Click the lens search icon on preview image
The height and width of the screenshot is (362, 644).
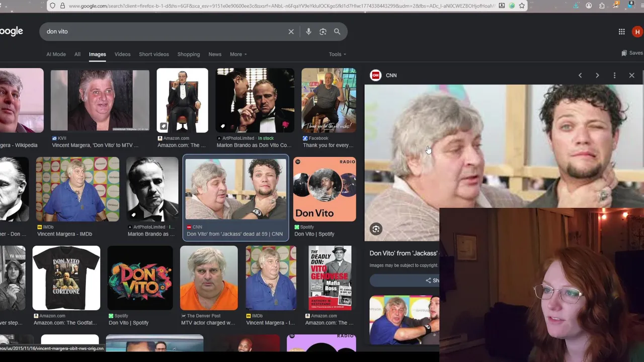click(376, 229)
